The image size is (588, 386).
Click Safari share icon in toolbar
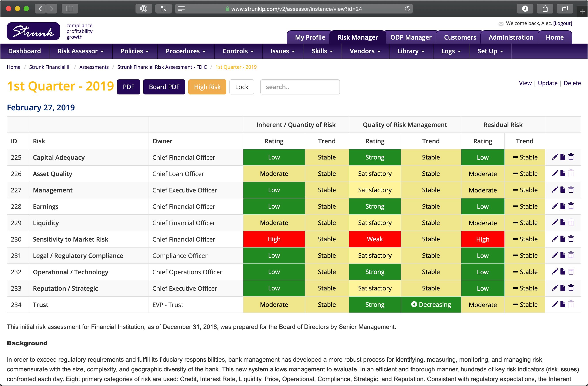(x=545, y=9)
